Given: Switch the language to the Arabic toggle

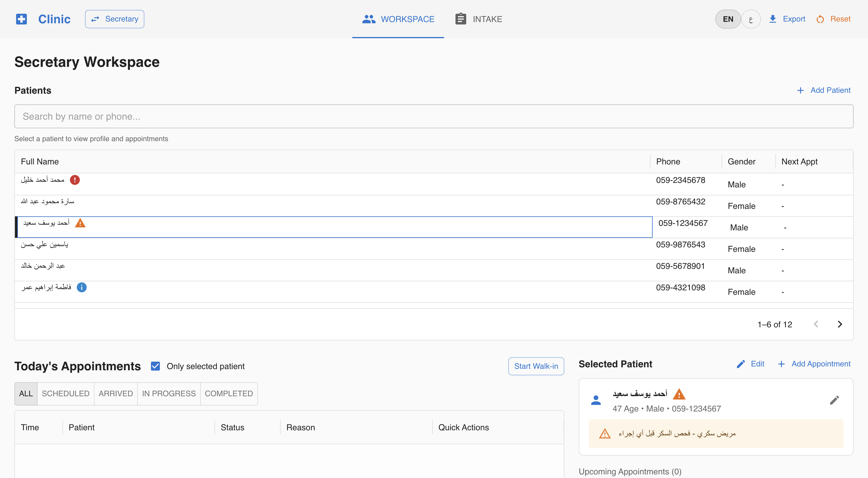Looking at the screenshot, I should [x=751, y=19].
